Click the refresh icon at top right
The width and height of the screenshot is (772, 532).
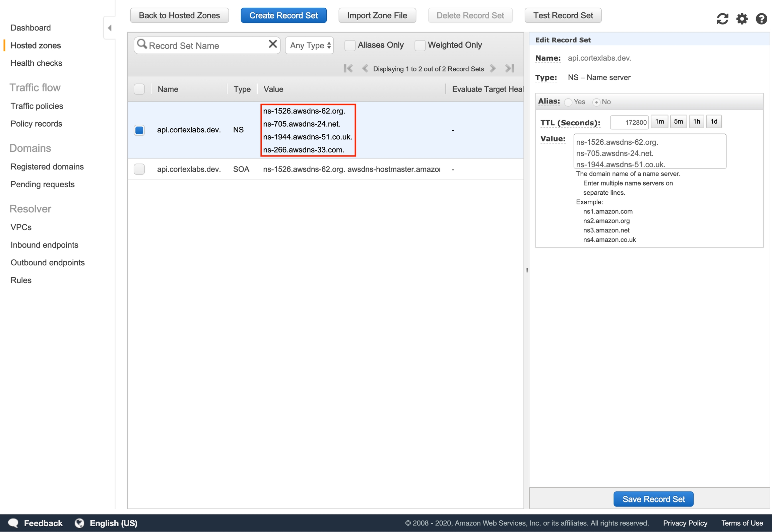pyautogui.click(x=722, y=19)
